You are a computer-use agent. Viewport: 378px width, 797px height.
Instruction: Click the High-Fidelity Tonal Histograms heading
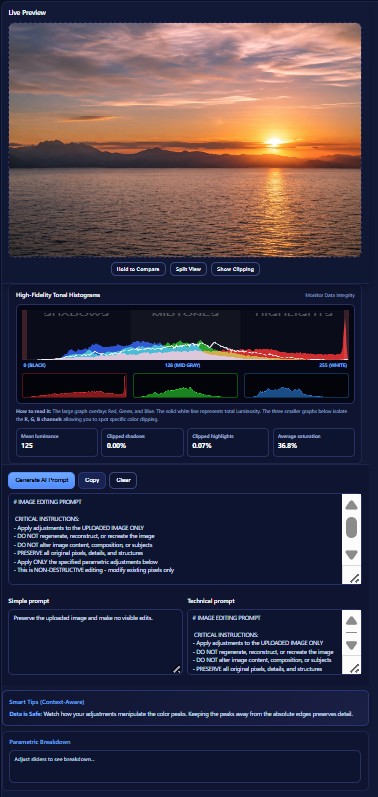pyautogui.click(x=58, y=295)
